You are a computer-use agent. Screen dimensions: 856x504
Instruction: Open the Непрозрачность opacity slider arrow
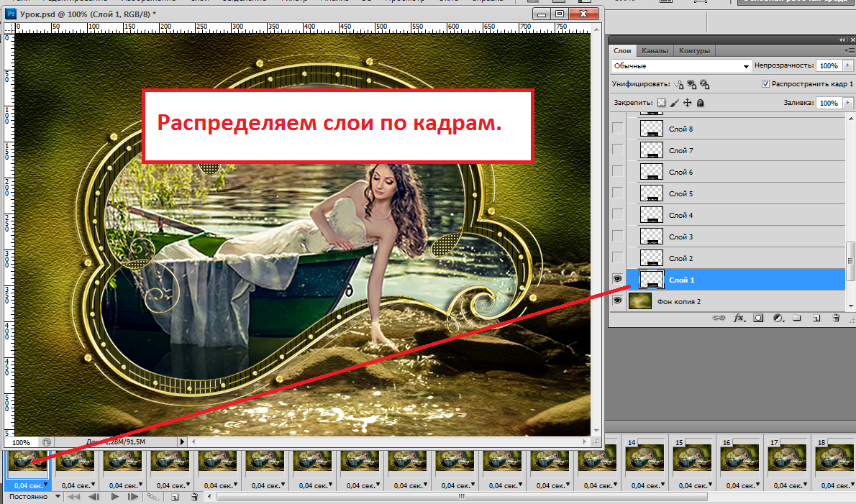click(x=848, y=65)
